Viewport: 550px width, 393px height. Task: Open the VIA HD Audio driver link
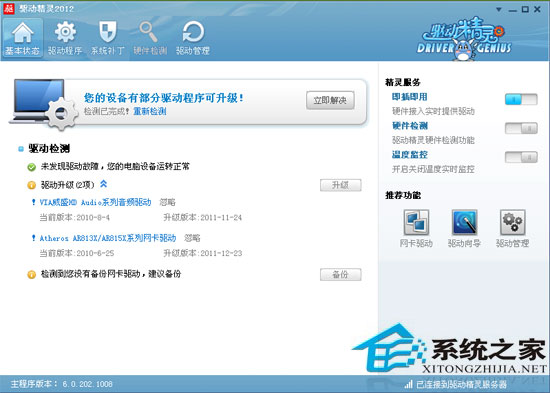tap(95, 202)
